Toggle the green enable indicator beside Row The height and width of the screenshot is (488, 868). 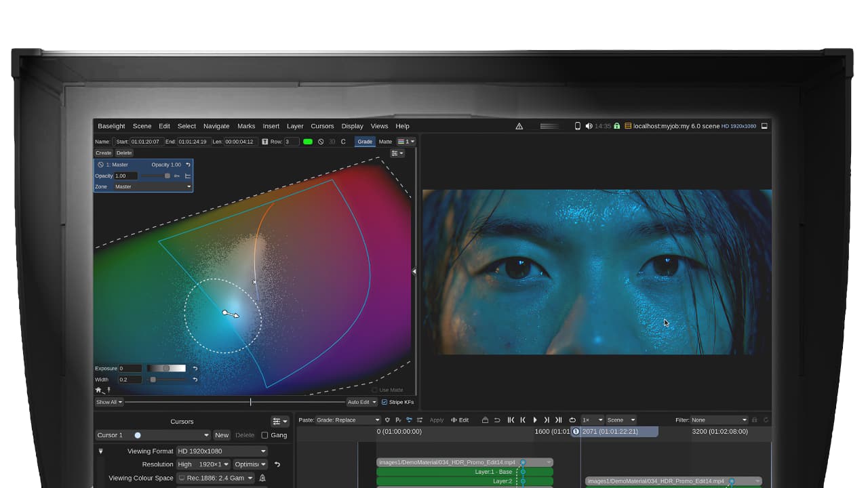308,142
